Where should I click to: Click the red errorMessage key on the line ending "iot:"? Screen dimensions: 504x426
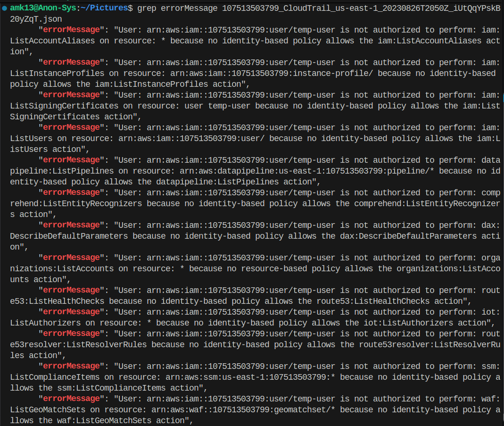click(71, 312)
